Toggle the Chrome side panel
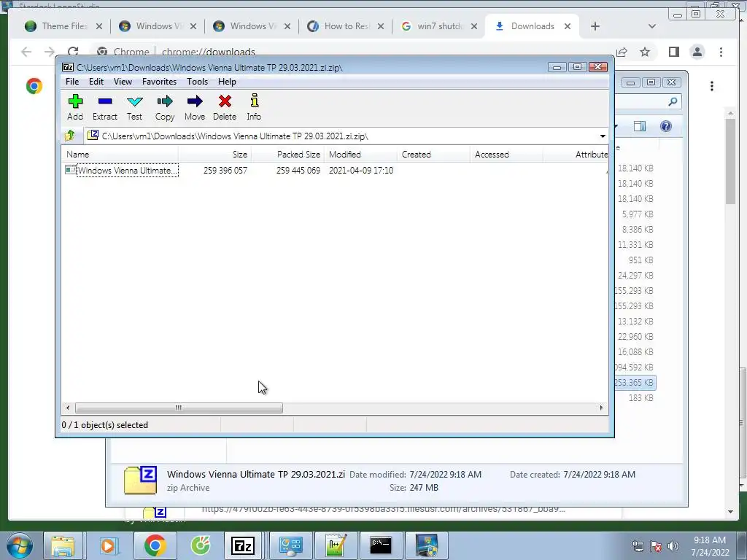Viewport: 747px width, 560px height. 673,52
